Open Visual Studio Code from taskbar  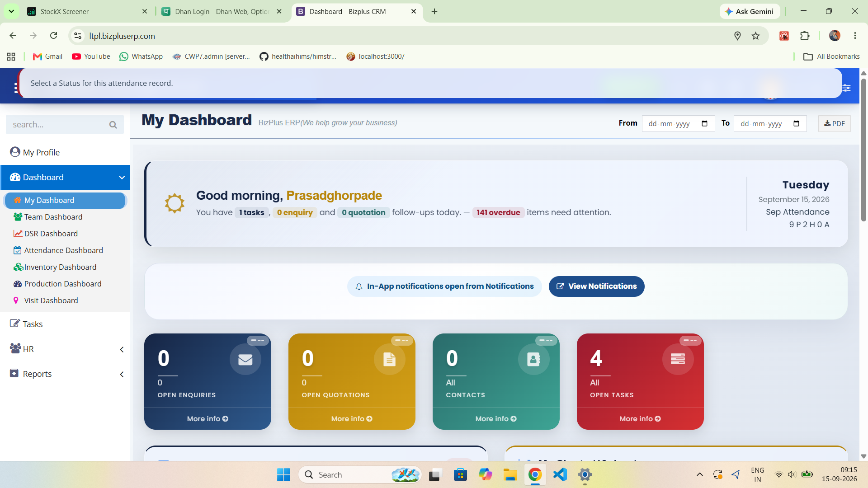(560, 474)
